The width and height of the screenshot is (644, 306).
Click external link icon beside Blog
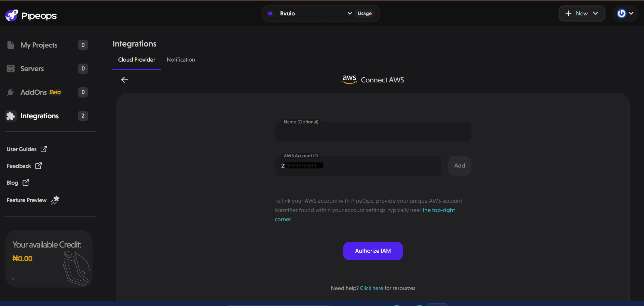(26, 183)
